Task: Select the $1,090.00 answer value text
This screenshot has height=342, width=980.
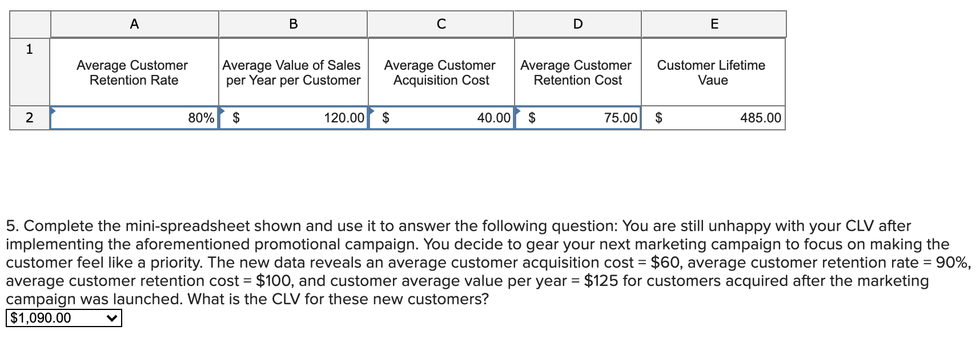Action: [41, 318]
